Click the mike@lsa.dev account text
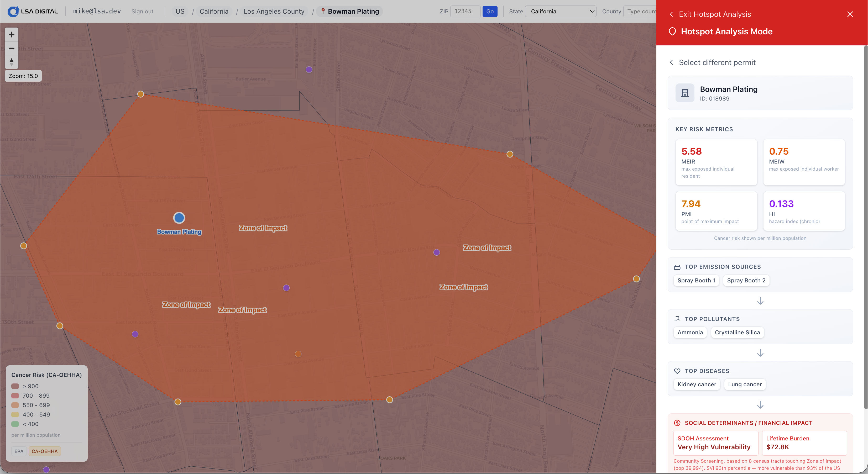Viewport: 868px width, 474px height. [x=97, y=11]
